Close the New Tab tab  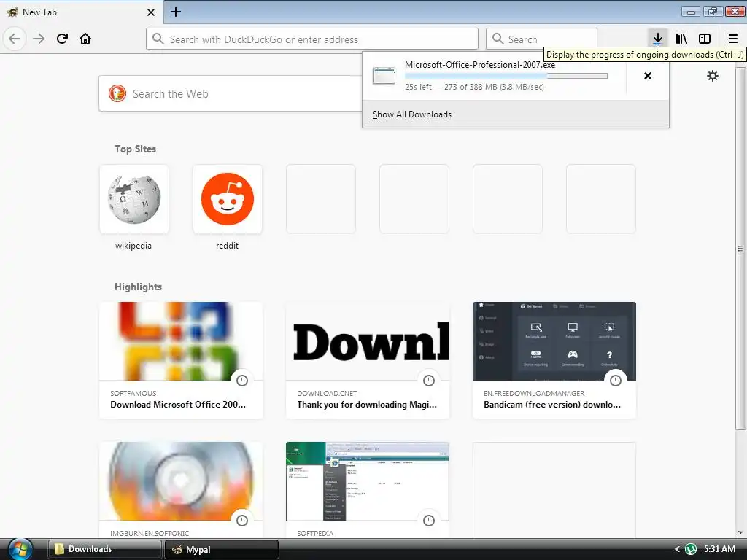[x=150, y=12]
